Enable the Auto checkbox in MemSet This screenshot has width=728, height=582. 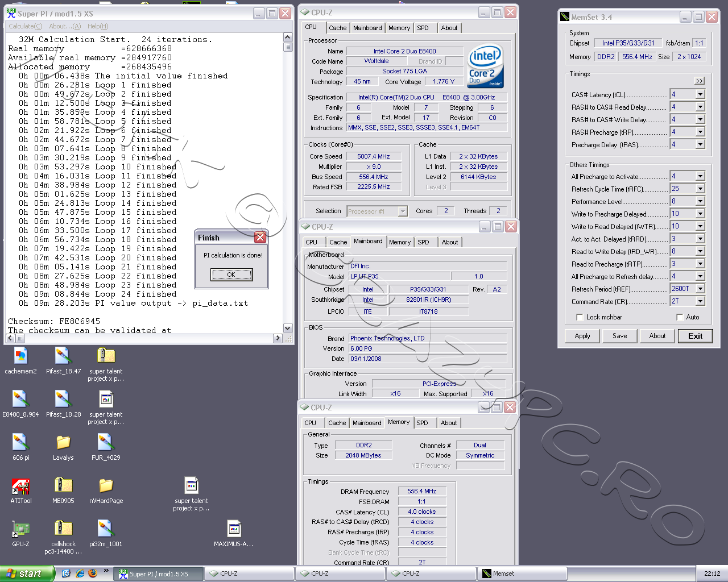click(x=680, y=317)
